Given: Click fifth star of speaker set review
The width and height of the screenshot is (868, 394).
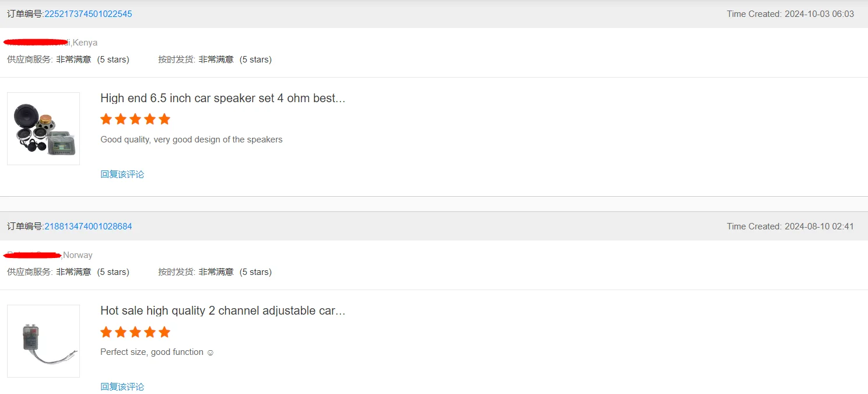Looking at the screenshot, I should click(x=164, y=119).
